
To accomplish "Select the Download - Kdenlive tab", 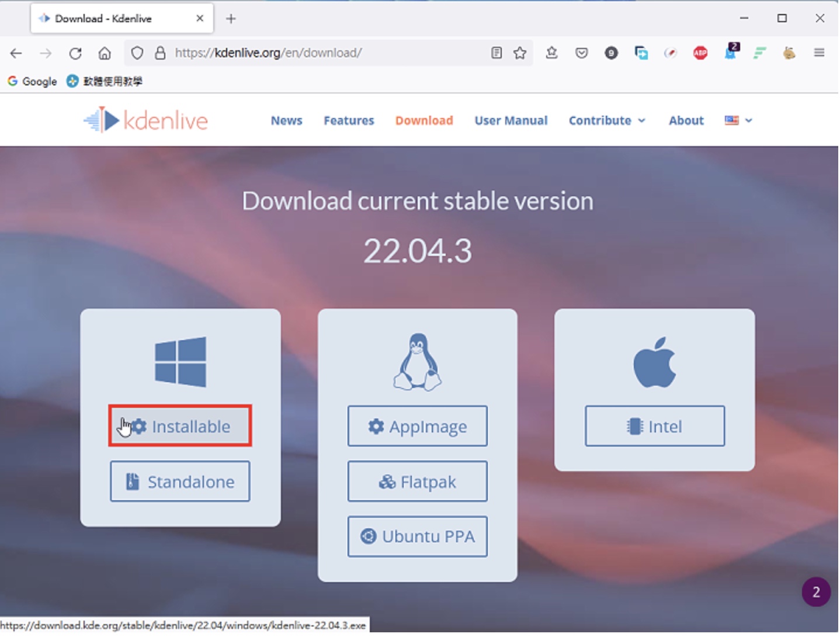I will 122,19.
